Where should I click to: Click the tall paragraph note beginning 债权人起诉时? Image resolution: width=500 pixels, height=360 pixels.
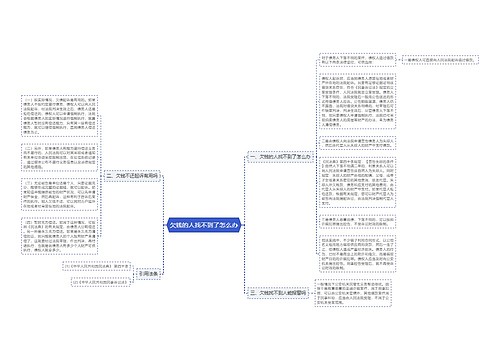click(x=357, y=101)
